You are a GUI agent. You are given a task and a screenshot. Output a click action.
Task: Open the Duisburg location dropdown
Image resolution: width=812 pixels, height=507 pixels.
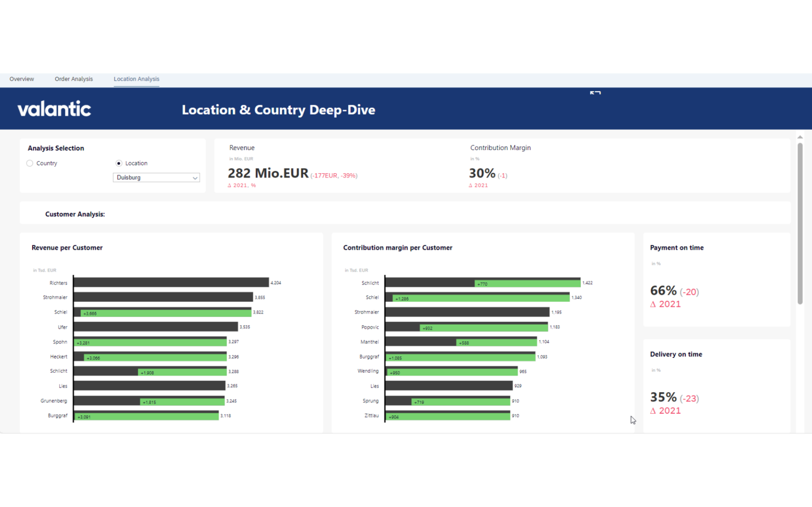point(156,178)
